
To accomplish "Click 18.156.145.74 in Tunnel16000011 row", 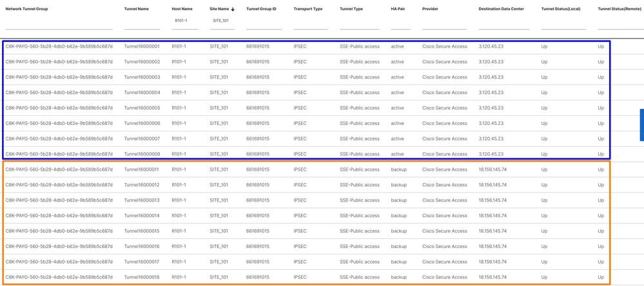I will [493, 169].
